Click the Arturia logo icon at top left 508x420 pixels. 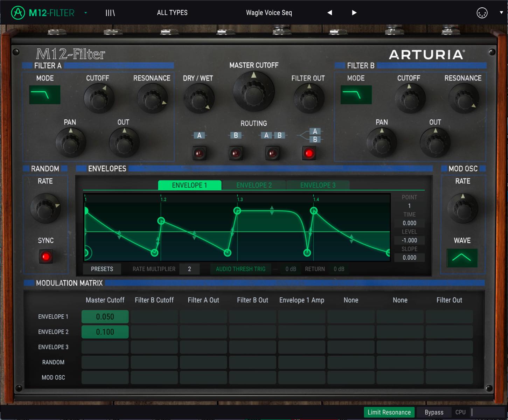pos(18,13)
